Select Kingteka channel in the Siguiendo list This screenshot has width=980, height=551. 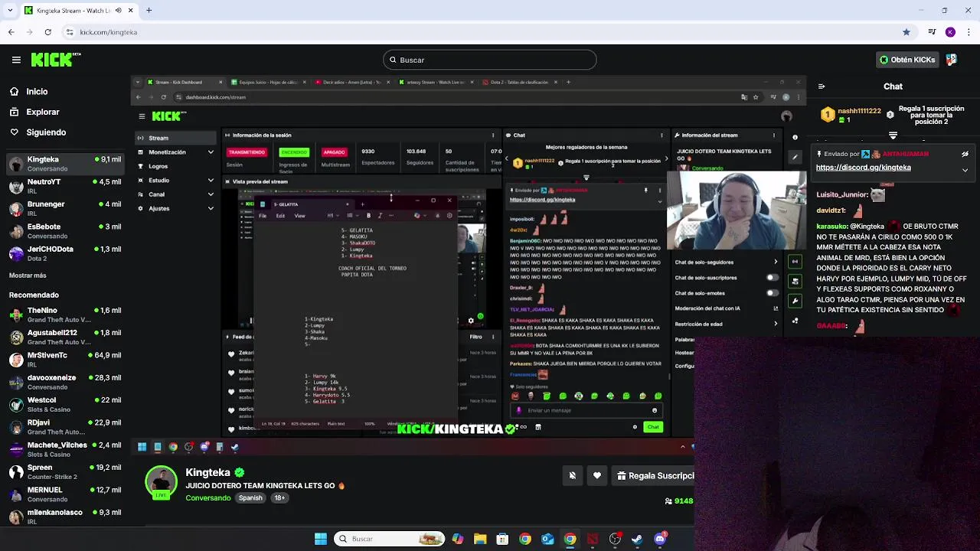point(64,164)
